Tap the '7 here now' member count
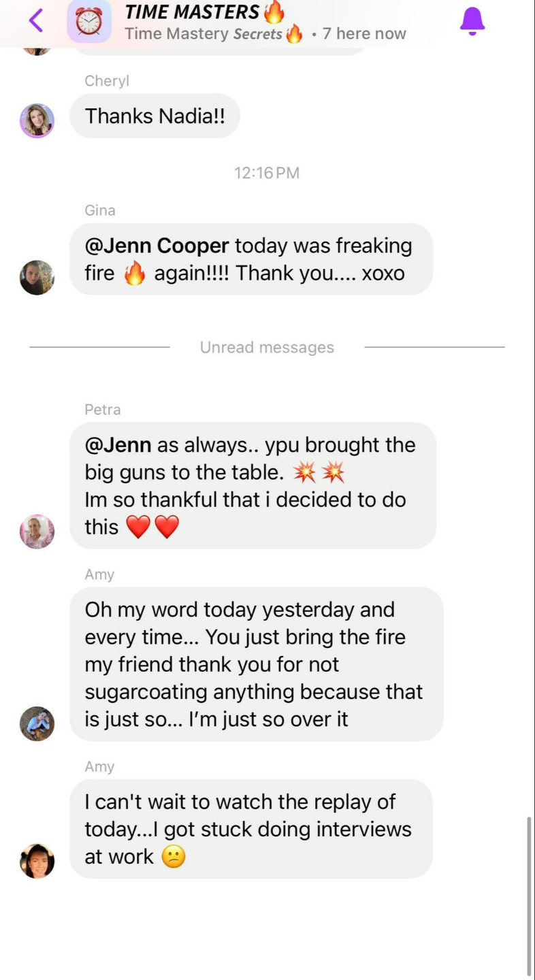This screenshot has height=980, width=535. point(364,33)
